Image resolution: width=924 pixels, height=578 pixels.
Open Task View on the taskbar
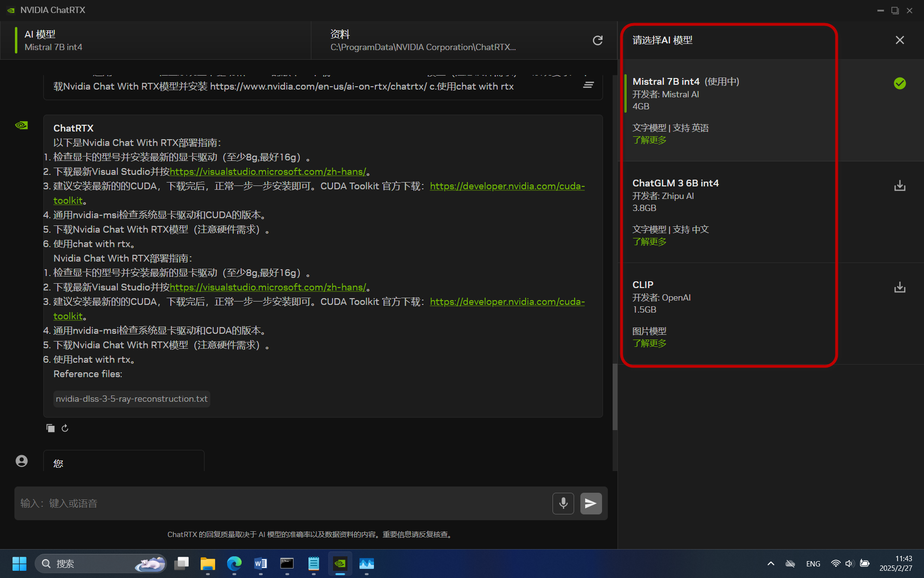click(181, 564)
